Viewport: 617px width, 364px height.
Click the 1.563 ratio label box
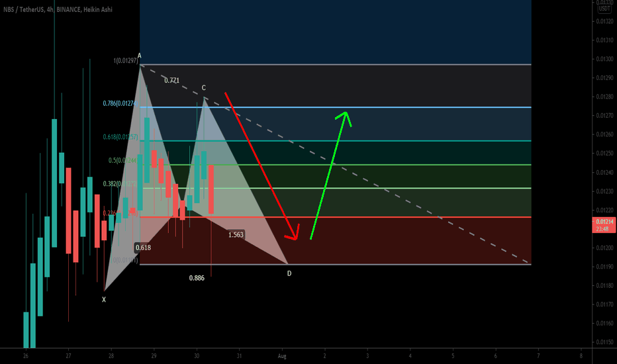pos(236,235)
